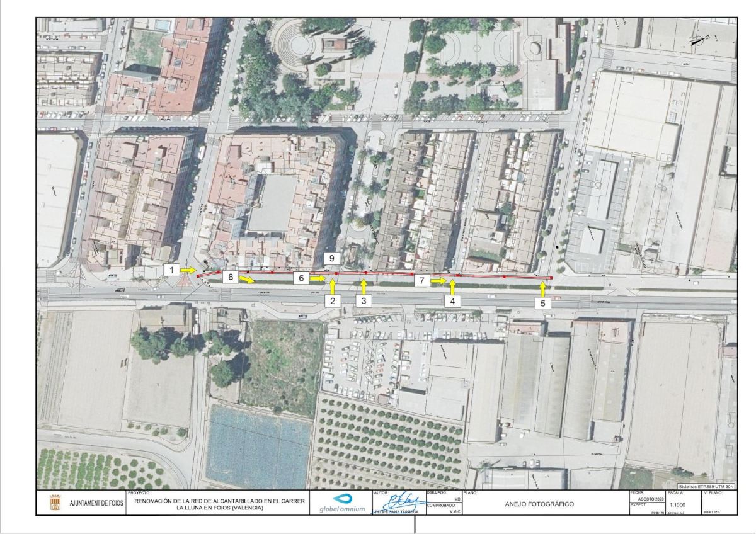
Task: Click the yellow arrow right of marker 6
Action: coord(318,278)
